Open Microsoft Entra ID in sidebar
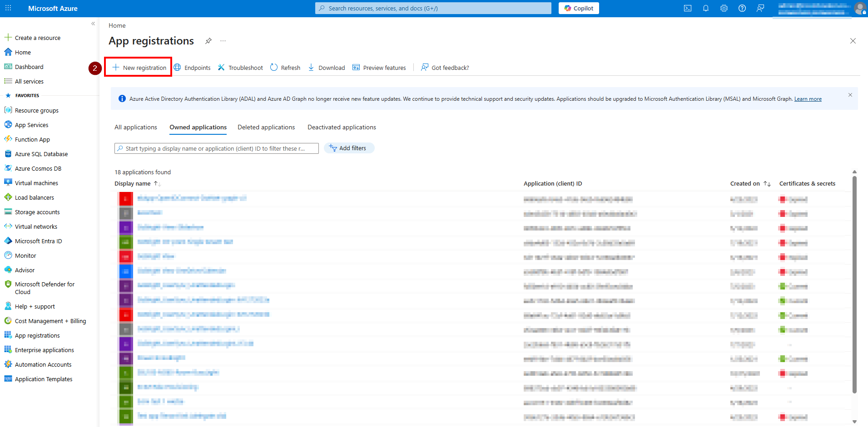The image size is (868, 427). (38, 241)
